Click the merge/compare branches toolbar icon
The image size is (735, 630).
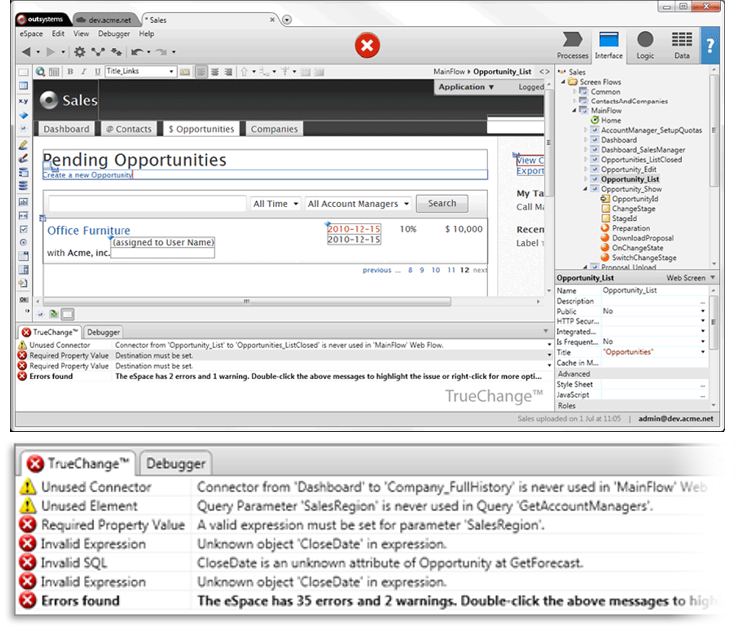(x=98, y=52)
